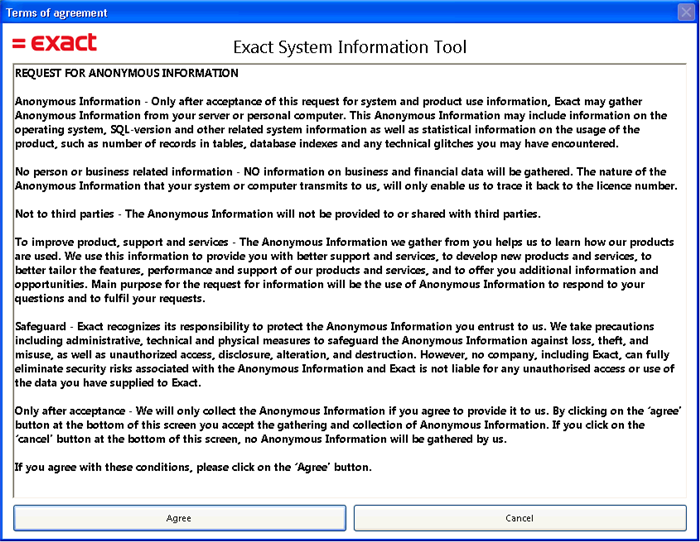Image resolution: width=700 pixels, height=542 pixels.
Task: Click the Agree button
Action: pos(179,518)
